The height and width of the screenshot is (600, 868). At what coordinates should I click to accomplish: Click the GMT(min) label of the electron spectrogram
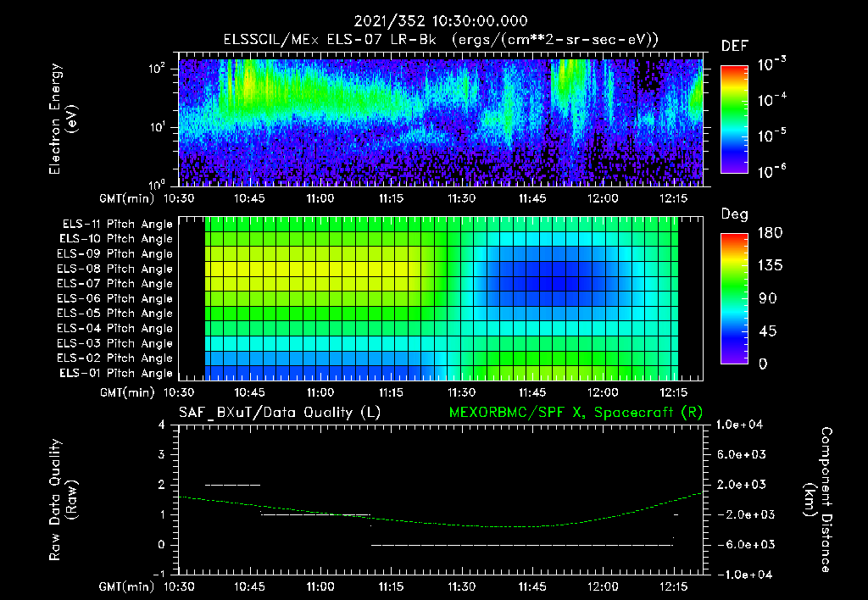click(126, 199)
